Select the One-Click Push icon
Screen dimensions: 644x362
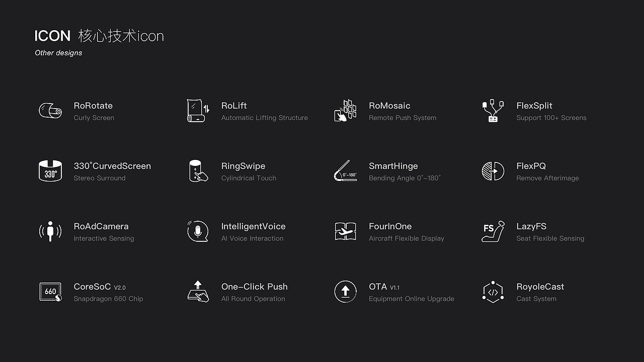(198, 292)
